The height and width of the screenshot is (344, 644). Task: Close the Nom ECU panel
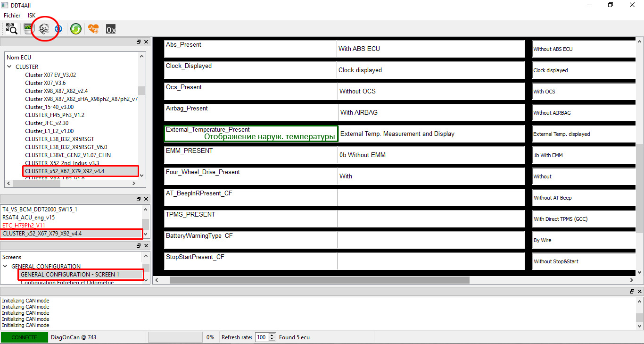click(146, 42)
